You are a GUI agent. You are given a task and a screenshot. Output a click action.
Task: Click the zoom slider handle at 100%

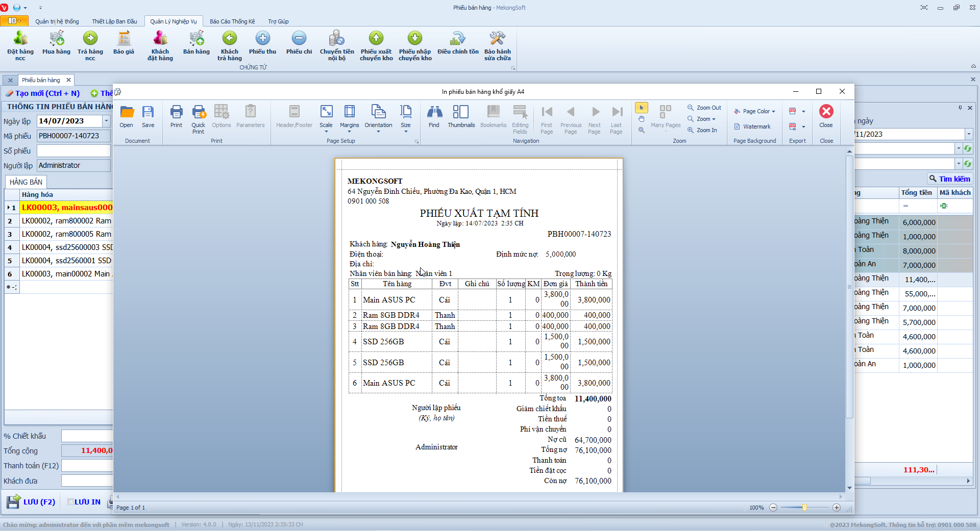(x=804, y=508)
